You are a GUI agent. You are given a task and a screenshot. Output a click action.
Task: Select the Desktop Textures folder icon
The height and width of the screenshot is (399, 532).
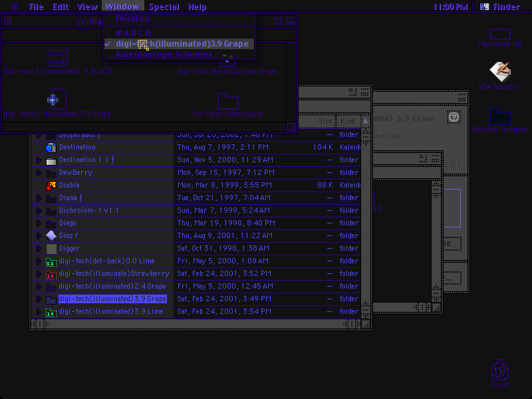(500, 116)
